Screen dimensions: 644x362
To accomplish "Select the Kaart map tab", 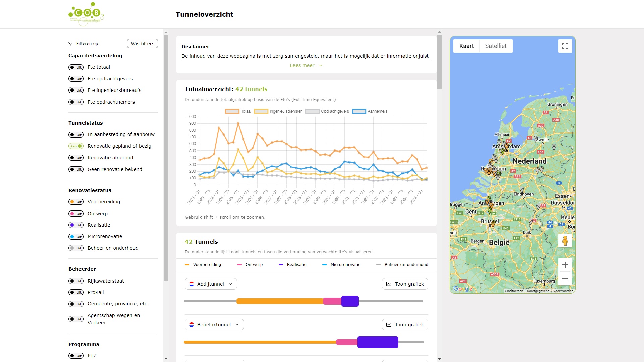I will point(466,46).
